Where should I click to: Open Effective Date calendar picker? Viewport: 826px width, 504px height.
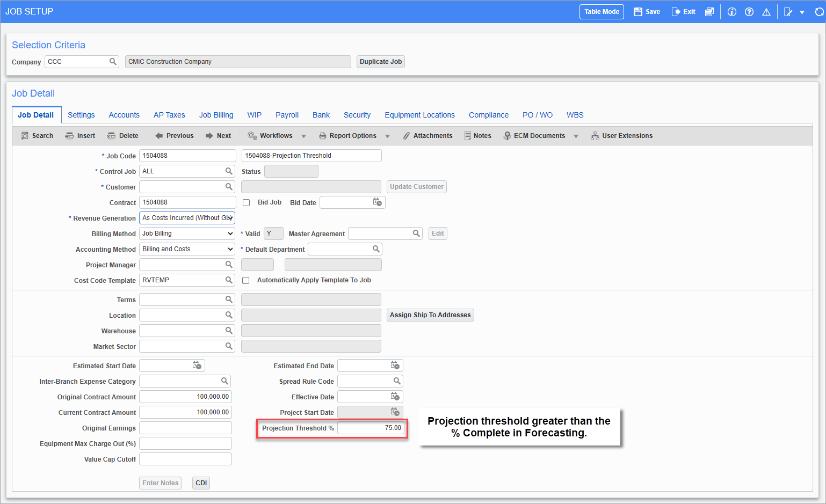coord(395,397)
